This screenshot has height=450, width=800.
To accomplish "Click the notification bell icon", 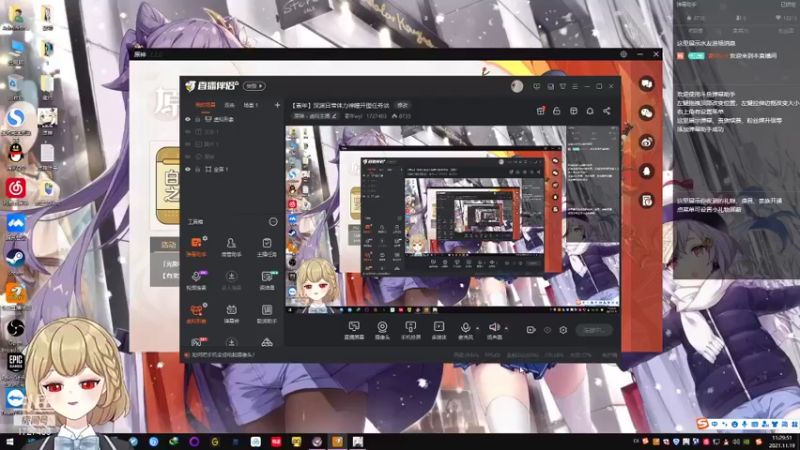I will (590, 111).
